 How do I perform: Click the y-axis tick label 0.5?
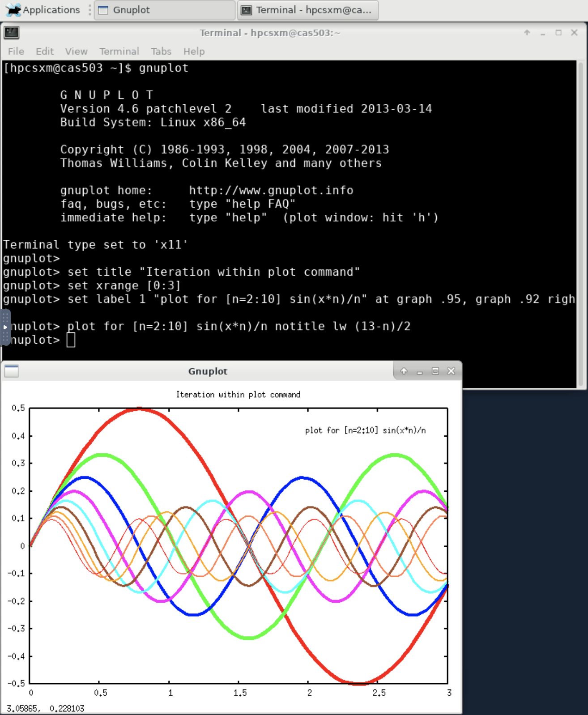(18, 408)
